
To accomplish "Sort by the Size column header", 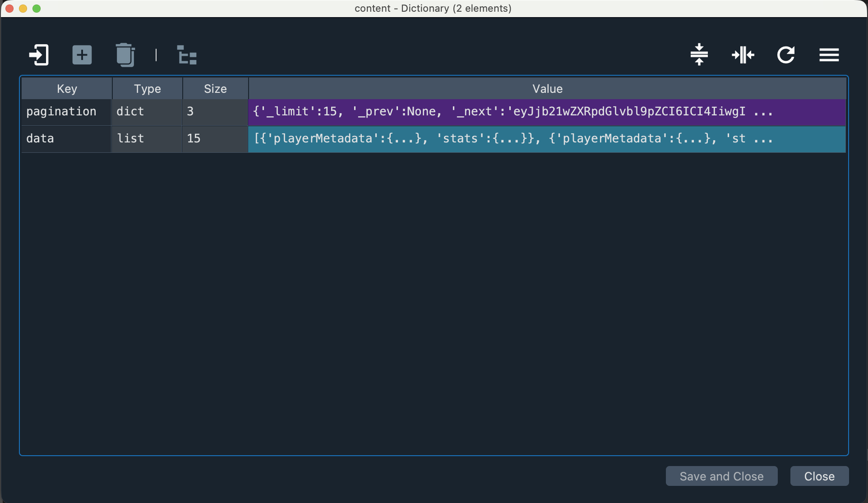I will [x=215, y=89].
